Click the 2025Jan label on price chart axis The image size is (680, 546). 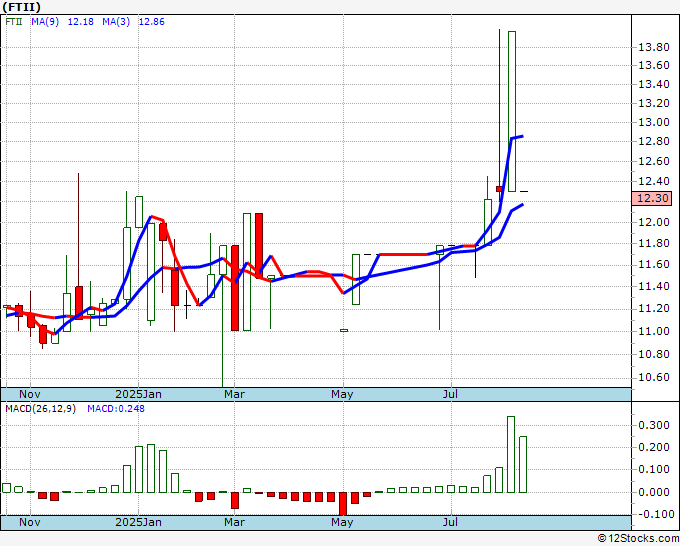tap(138, 394)
